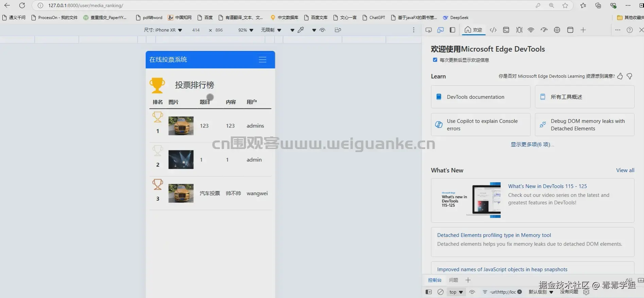
Task: Open device toolbar more options menu
Action: click(x=414, y=30)
